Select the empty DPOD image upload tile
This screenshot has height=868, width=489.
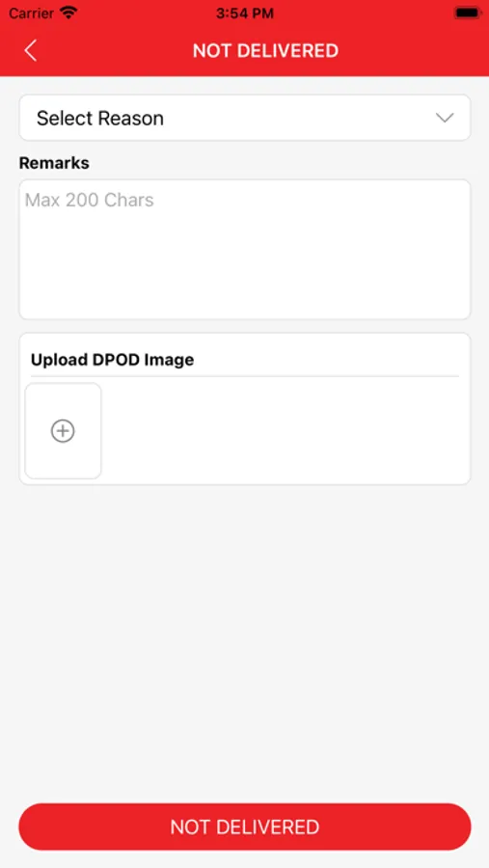coord(63,431)
